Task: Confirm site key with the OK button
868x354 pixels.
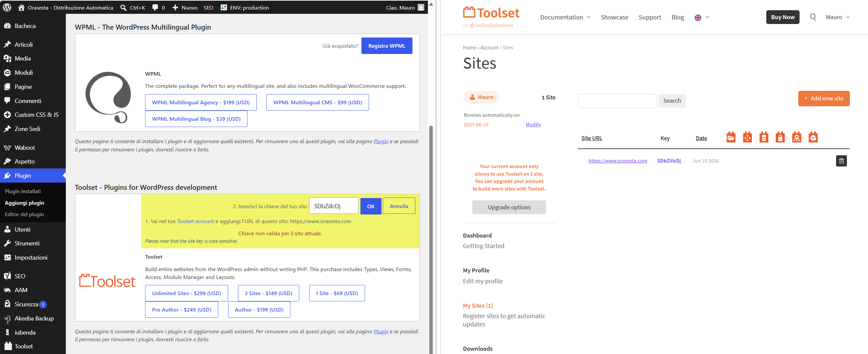Action: 371,206
